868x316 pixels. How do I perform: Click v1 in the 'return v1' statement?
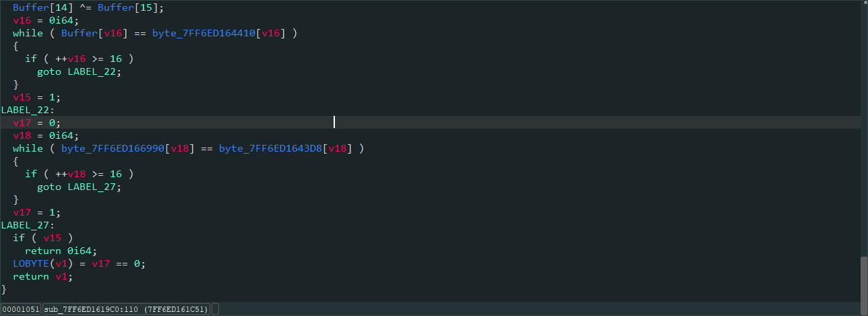click(x=61, y=276)
